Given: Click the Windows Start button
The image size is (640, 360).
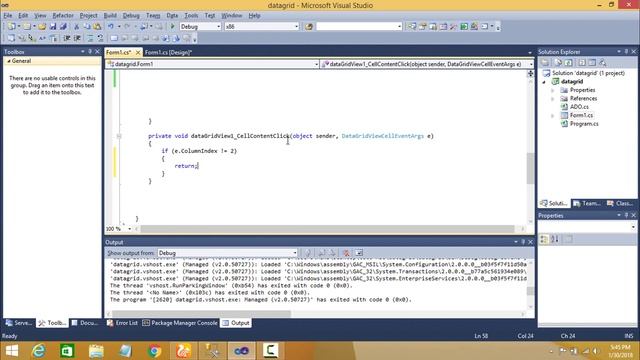Looking at the screenshot, I should [x=12, y=351].
